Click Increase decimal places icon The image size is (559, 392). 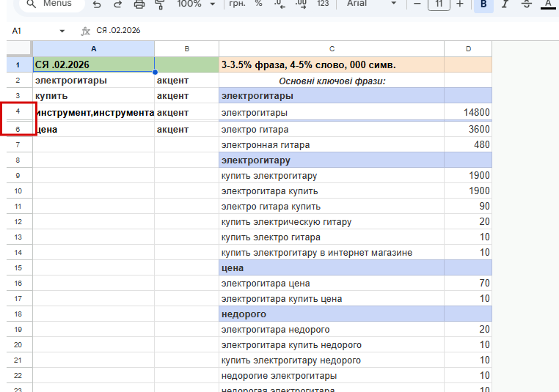301,4
